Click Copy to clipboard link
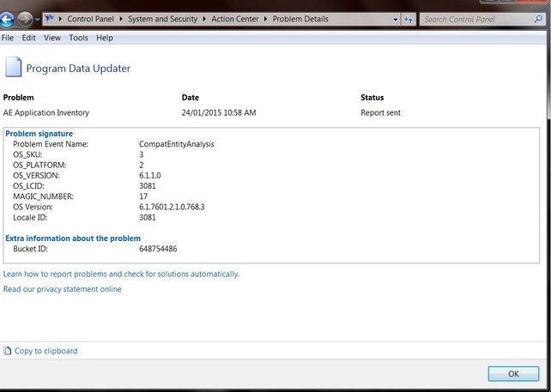The image size is (551, 392). click(45, 351)
